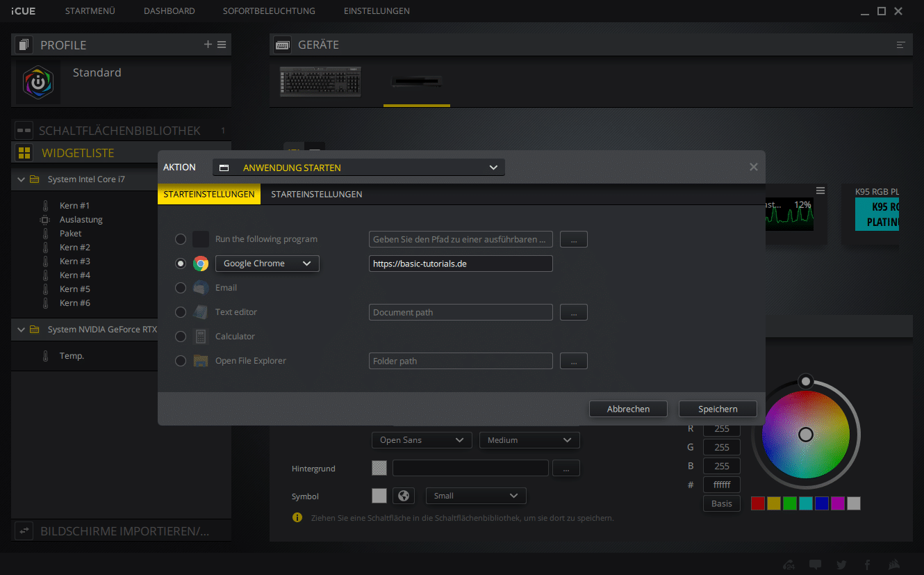924x575 pixels.
Task: Open the devices panel options icon
Action: click(x=901, y=44)
